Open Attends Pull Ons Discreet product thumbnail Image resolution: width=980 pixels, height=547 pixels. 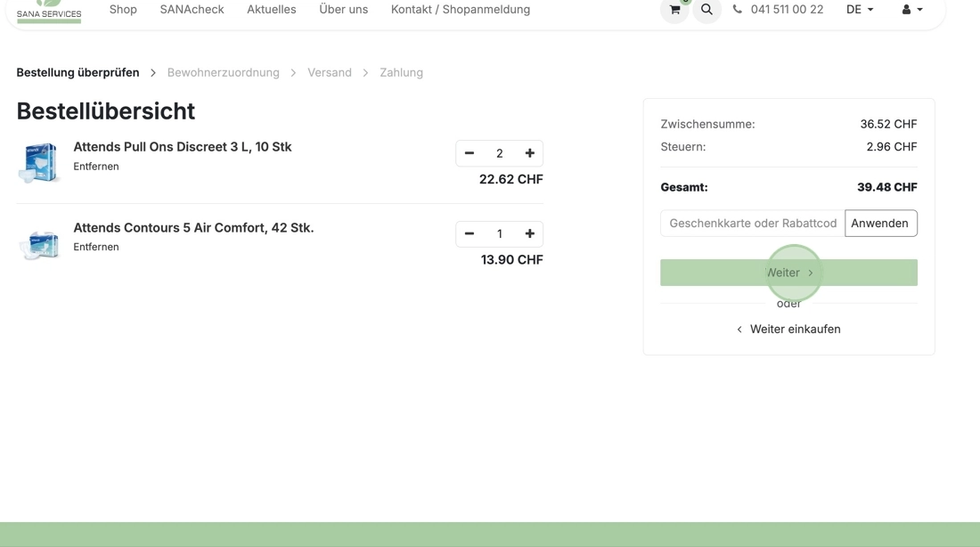point(38,162)
